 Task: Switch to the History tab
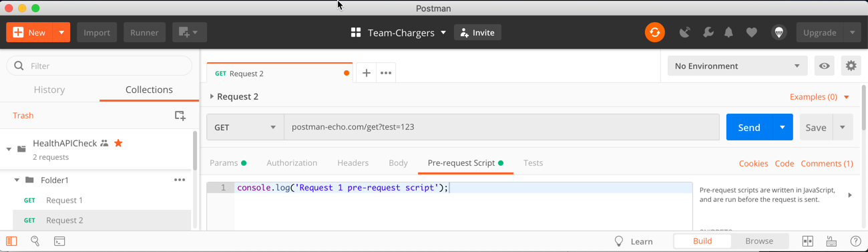pyautogui.click(x=49, y=90)
